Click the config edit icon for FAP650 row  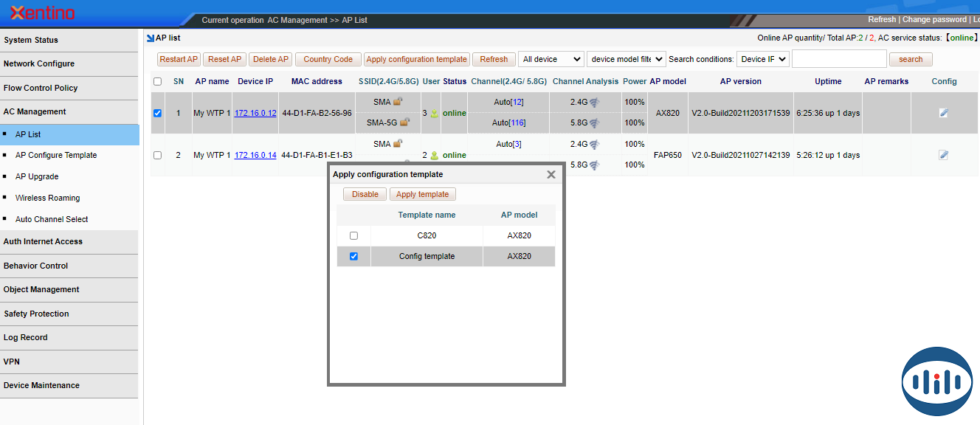[x=943, y=155]
